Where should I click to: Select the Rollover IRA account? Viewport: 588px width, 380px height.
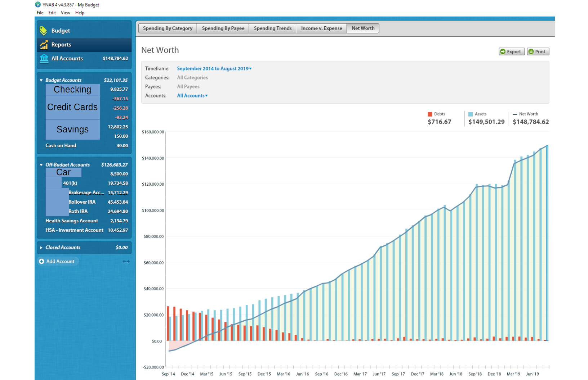83,202
